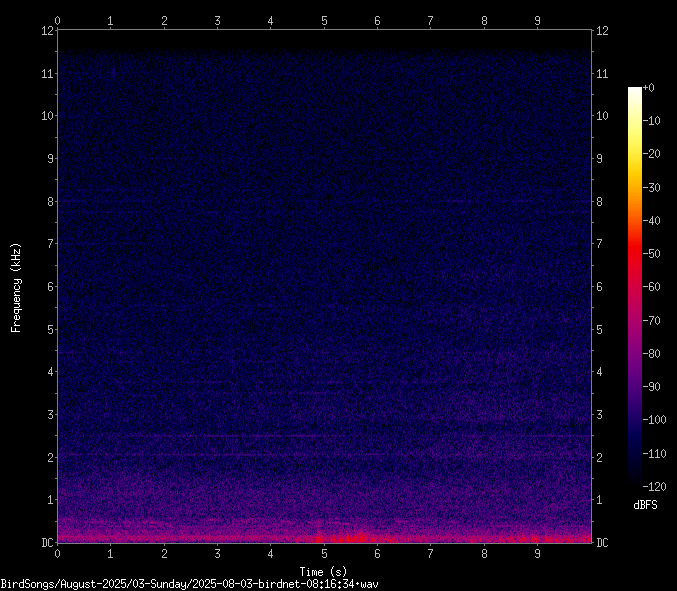Screen dimensions: 677x591
Task: Click the '-50' colorbar label
Action: coord(652,254)
